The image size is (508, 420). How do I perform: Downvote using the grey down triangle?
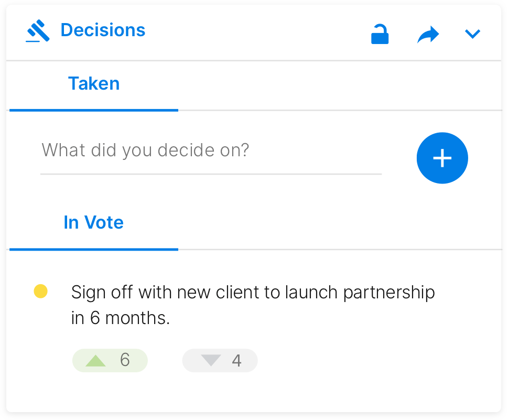211,360
